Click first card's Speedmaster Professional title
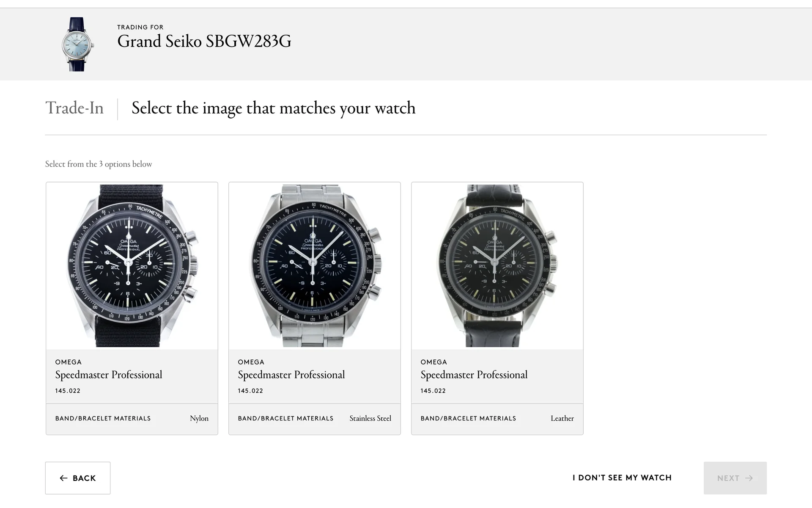 tap(109, 375)
